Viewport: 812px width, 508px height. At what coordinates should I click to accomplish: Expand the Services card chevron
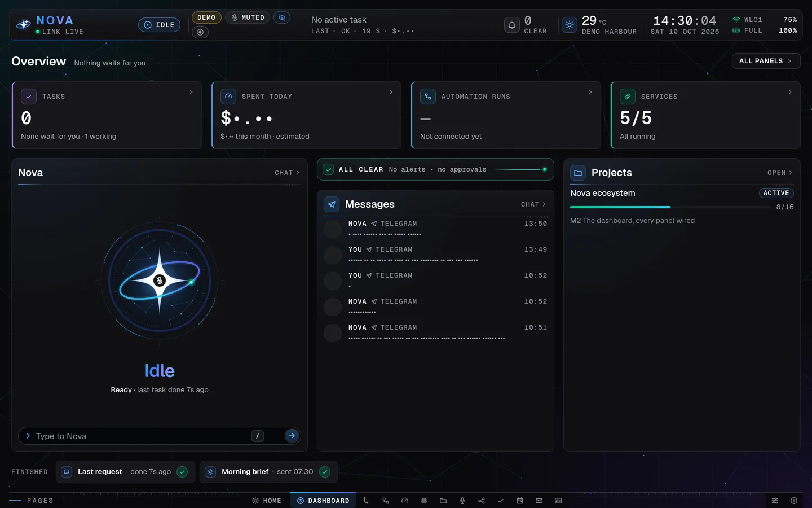(790, 92)
